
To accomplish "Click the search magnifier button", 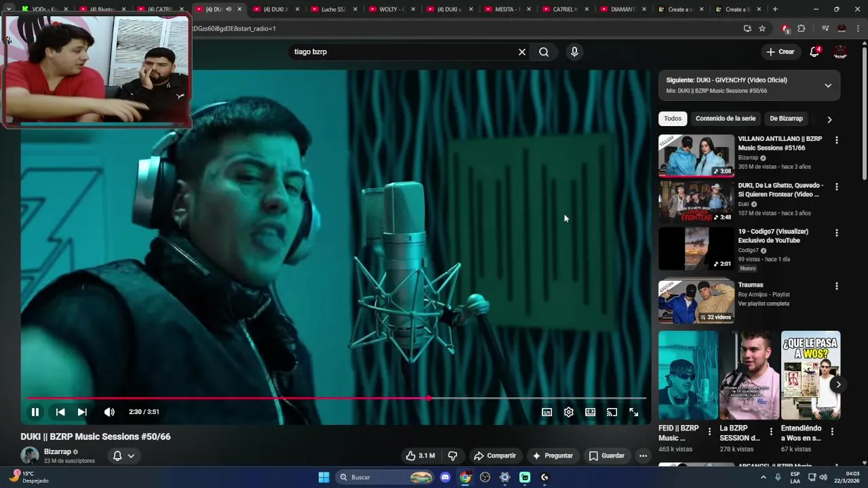I will coord(544,52).
